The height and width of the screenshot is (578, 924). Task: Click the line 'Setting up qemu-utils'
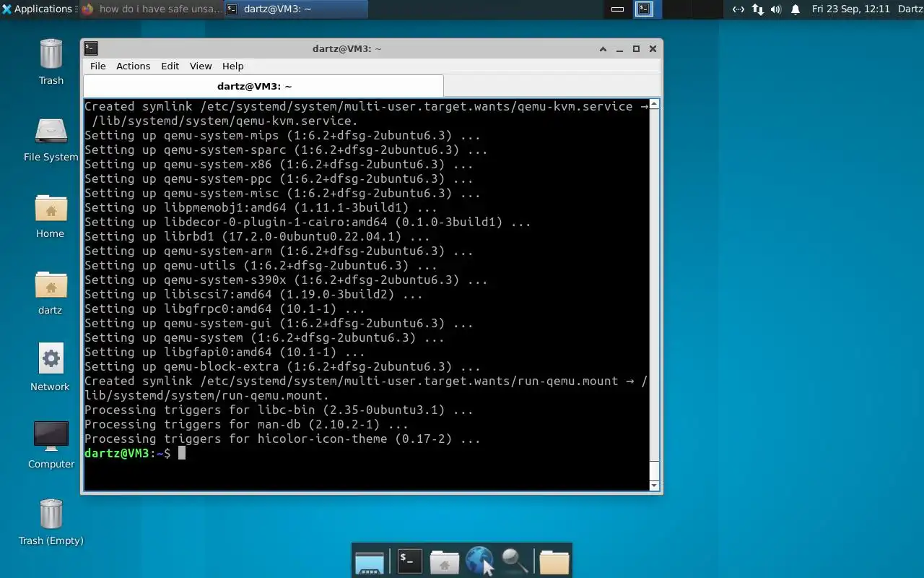point(261,265)
